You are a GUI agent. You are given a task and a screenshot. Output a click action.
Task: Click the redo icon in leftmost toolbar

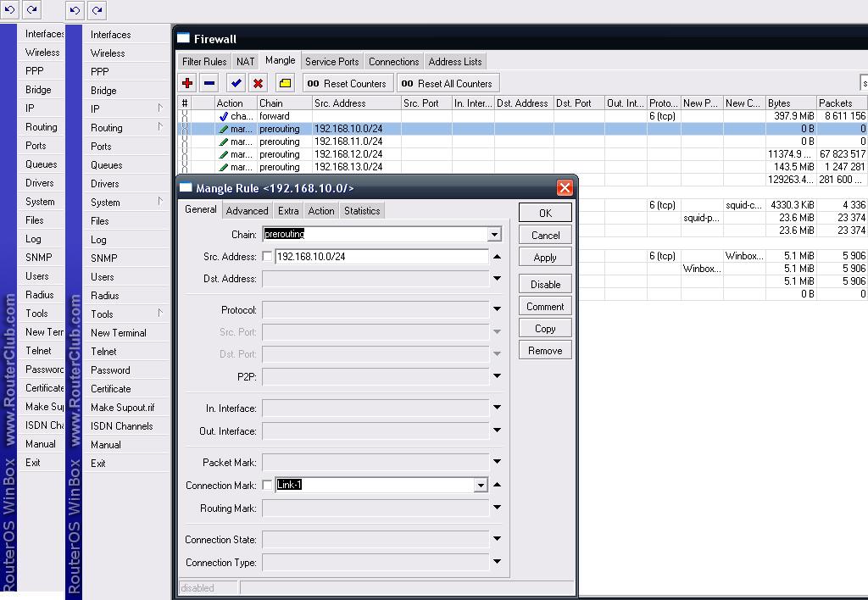[31, 9]
